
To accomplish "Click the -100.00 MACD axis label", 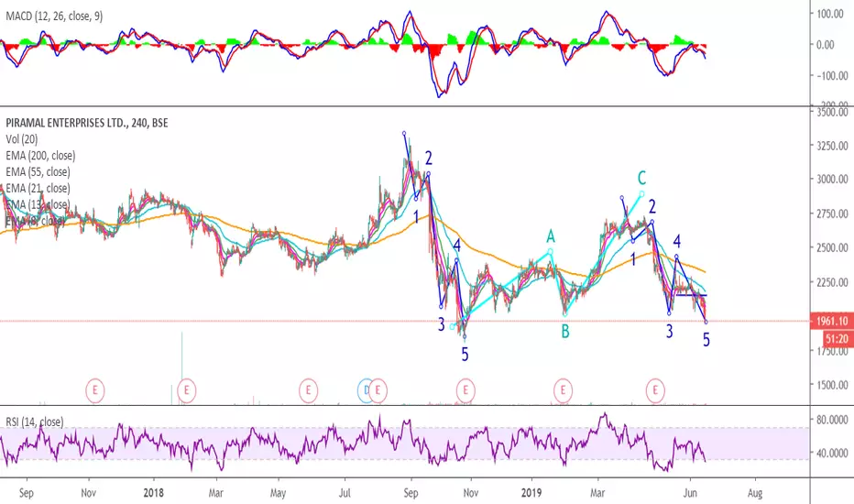I will click(832, 76).
